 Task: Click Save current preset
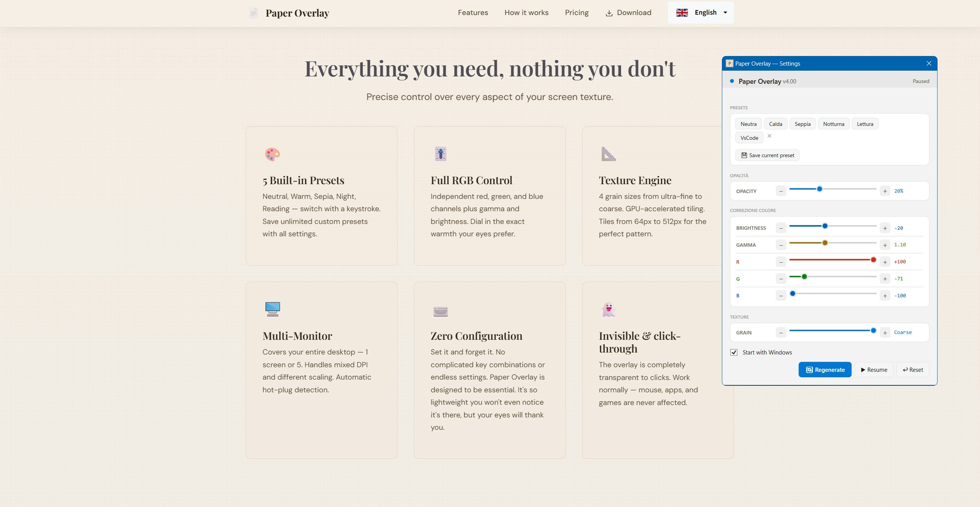pyautogui.click(x=767, y=155)
